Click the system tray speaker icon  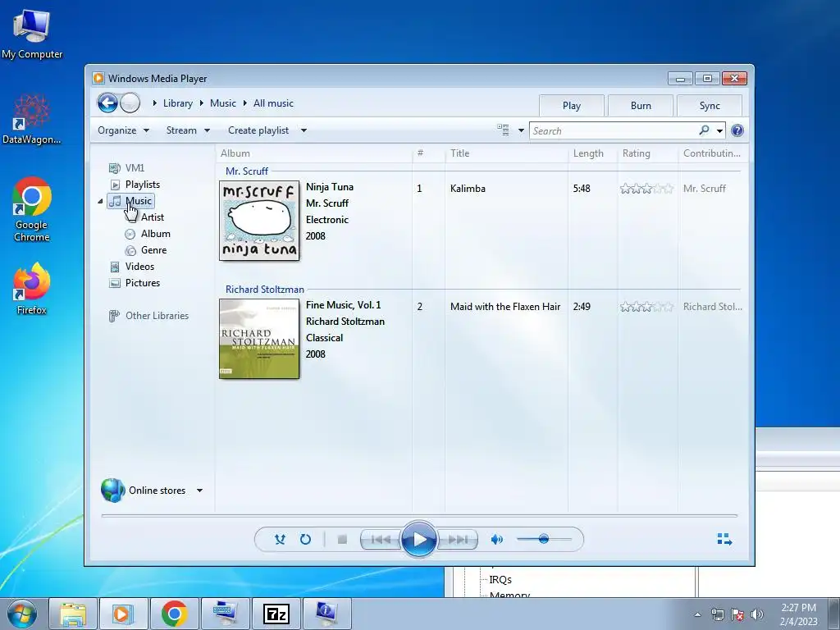(x=757, y=614)
